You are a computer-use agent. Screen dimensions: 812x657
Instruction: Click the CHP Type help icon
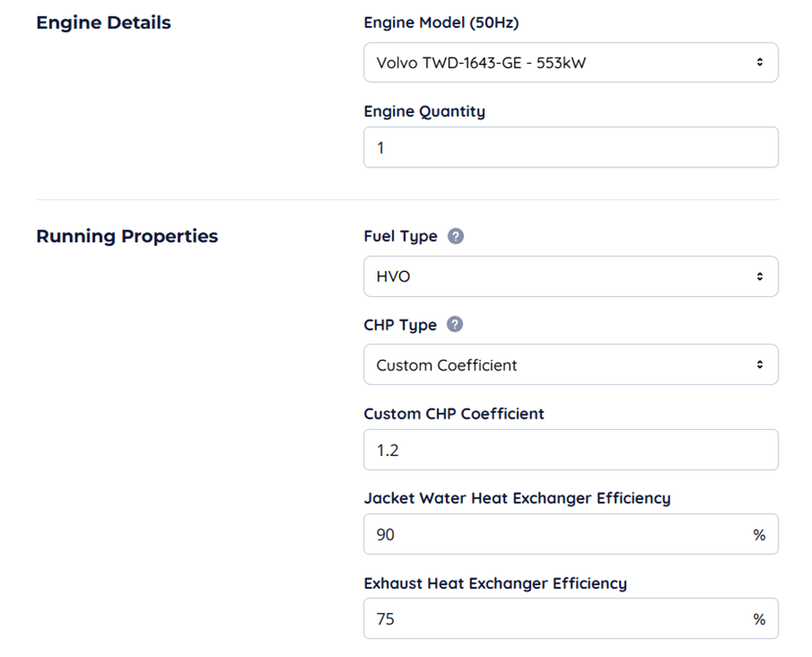pos(455,325)
